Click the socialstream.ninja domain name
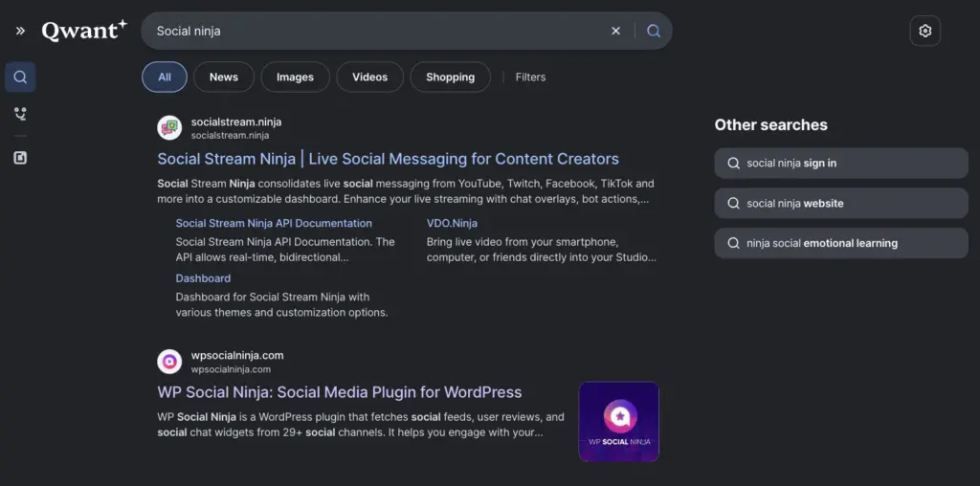 236,121
